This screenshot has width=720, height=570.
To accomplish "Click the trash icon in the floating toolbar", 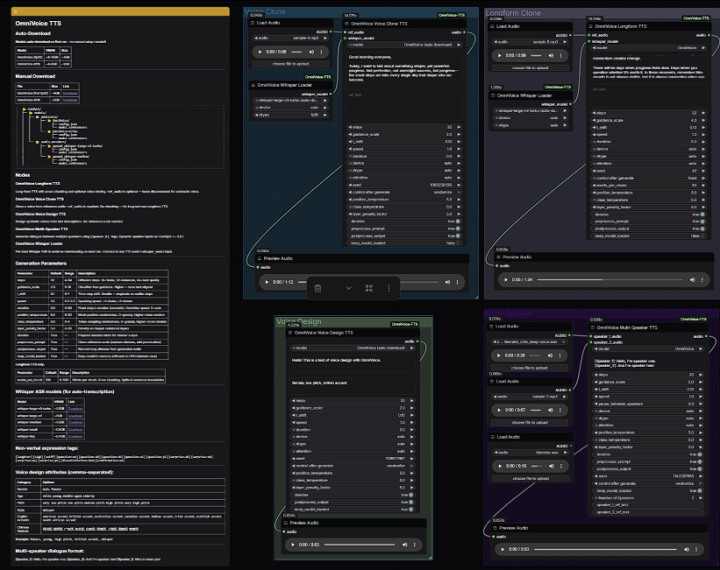I will pos(317,288).
